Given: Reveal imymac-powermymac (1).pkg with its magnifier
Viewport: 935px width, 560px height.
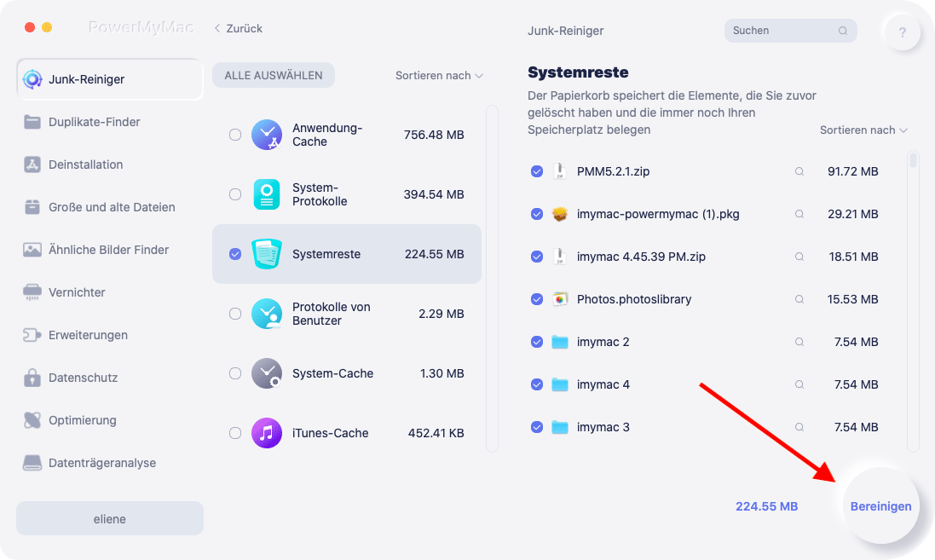Looking at the screenshot, I should click(x=799, y=214).
